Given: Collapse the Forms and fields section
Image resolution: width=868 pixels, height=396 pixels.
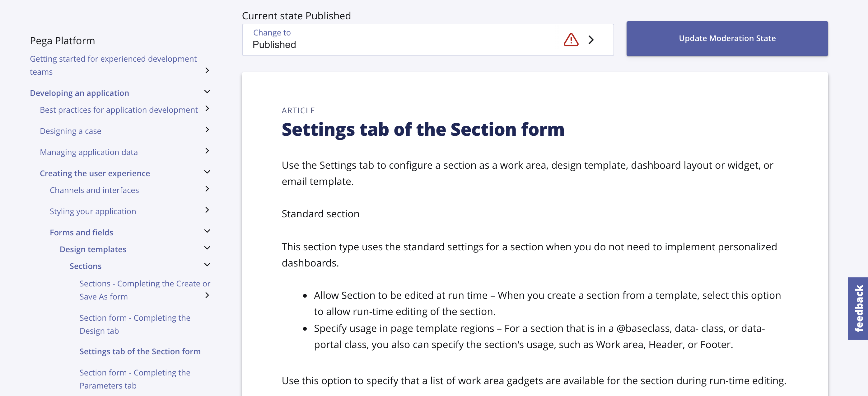Looking at the screenshot, I should click(x=207, y=231).
